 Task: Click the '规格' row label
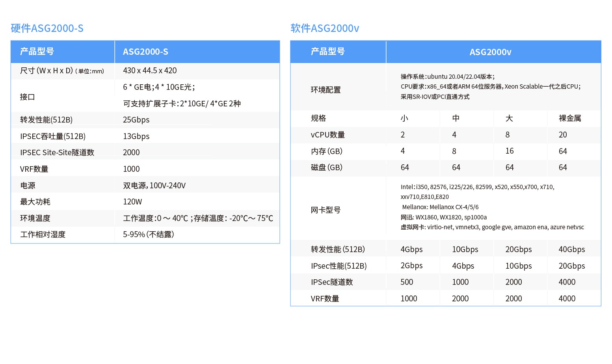coord(318,118)
